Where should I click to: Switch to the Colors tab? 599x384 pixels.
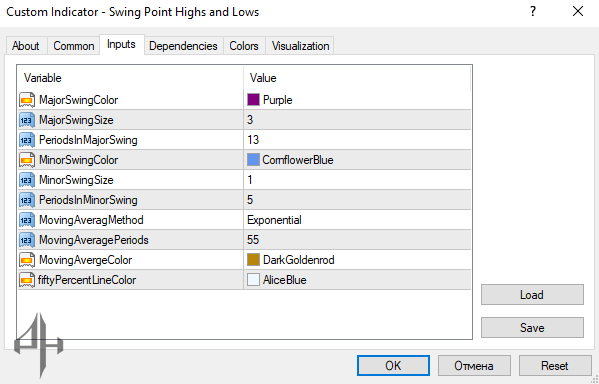(x=244, y=46)
